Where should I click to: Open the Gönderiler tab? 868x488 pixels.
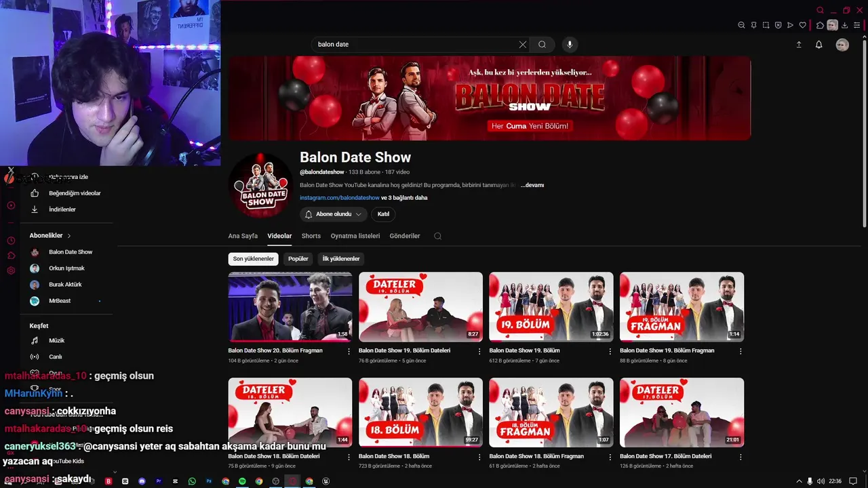[x=405, y=236]
